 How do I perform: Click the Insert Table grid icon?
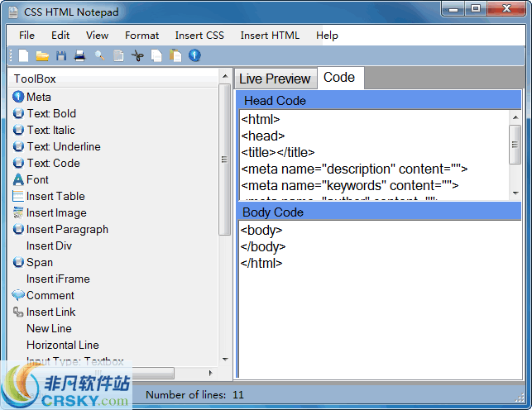[18, 196]
